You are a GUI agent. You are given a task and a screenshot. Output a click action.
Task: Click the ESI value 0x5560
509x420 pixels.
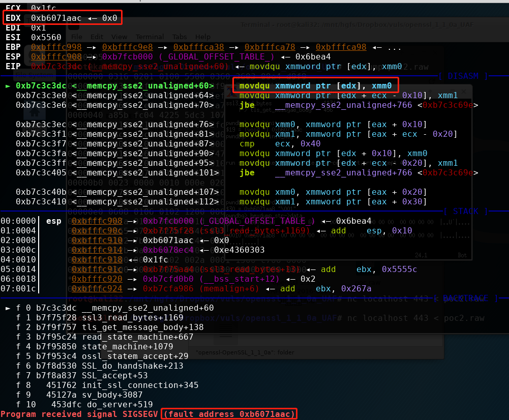46,37
